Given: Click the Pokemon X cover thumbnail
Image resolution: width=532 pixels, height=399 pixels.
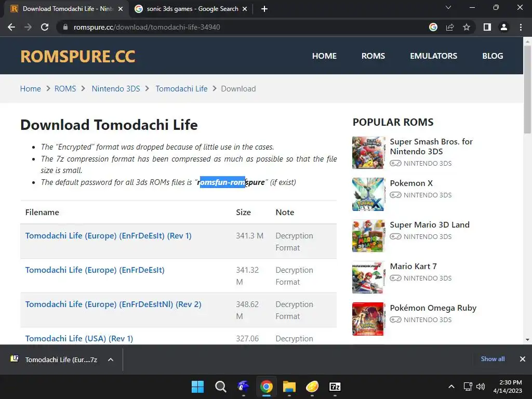Looking at the screenshot, I should coord(368,194).
